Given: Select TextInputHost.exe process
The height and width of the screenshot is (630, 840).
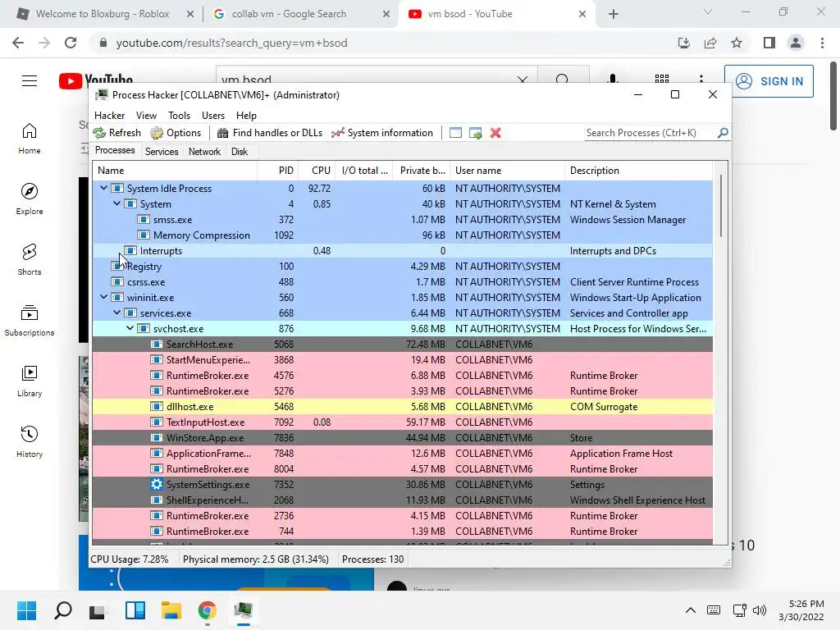Looking at the screenshot, I should [402, 422].
